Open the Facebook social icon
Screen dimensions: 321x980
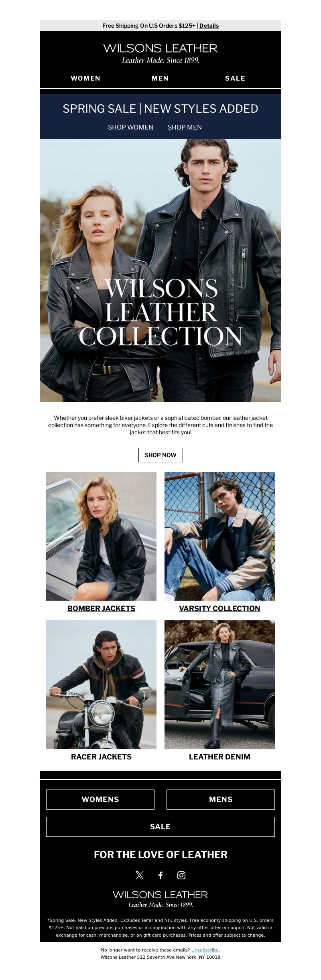coord(160,875)
